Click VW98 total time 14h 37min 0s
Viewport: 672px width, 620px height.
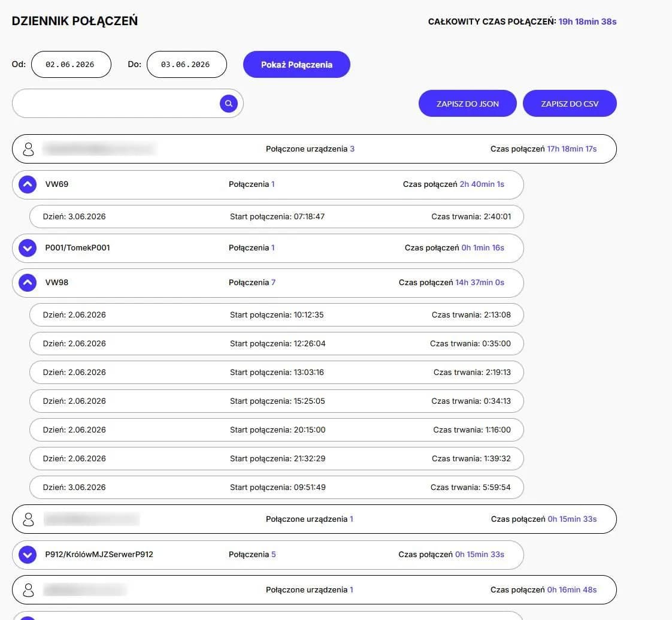(480, 283)
